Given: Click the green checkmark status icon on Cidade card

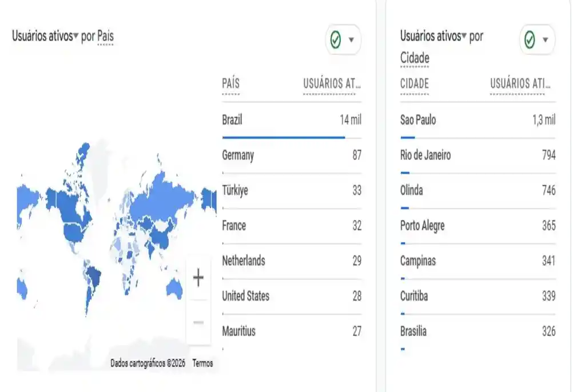Looking at the screenshot, I should 531,40.
